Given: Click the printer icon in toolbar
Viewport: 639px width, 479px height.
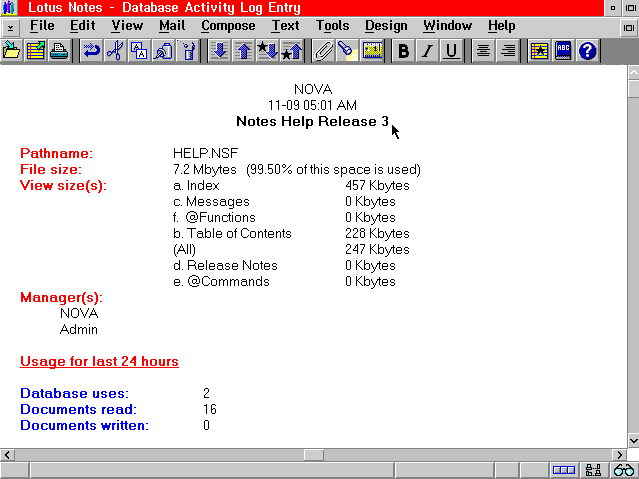Looking at the screenshot, I should 59,51.
